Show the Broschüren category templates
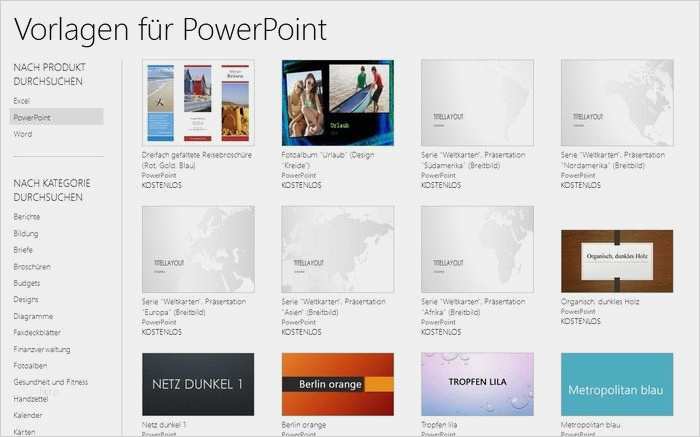The height and width of the screenshot is (437, 700). click(x=32, y=267)
